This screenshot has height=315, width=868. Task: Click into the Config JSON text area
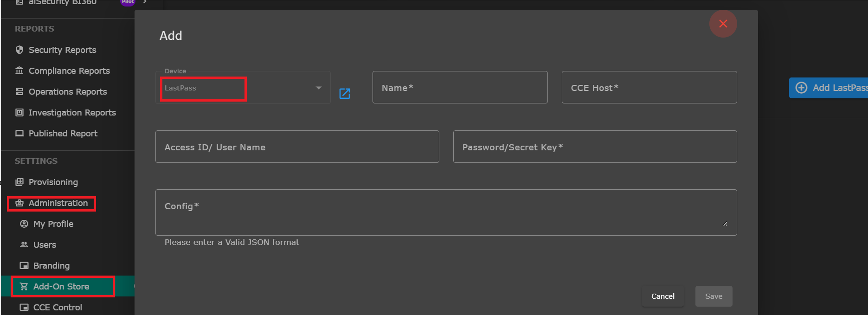[x=446, y=212]
